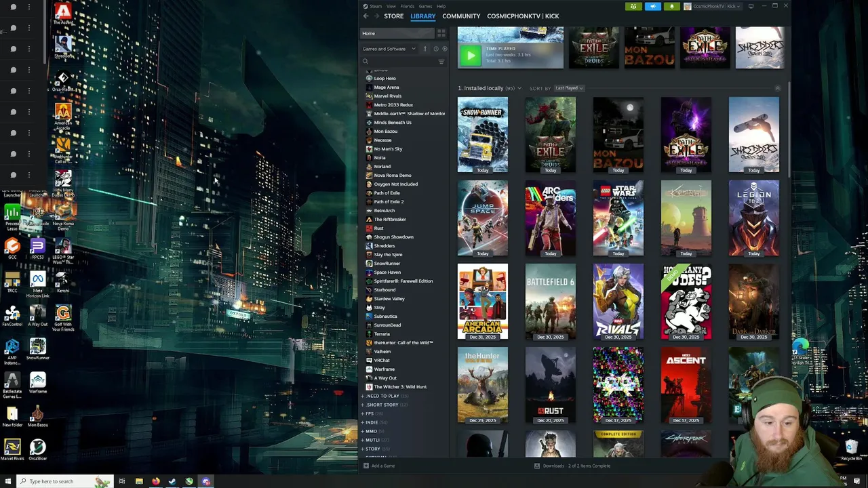Click the Steam forward navigation arrow

coord(376,16)
